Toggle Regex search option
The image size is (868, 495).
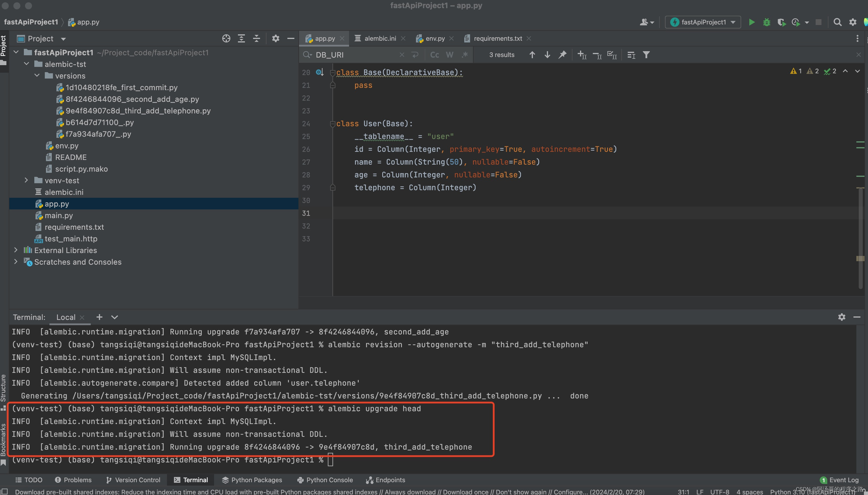point(465,55)
